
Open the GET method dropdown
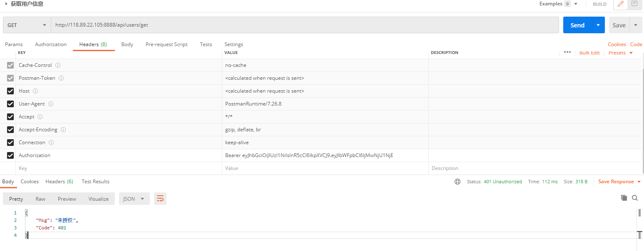pyautogui.click(x=27, y=25)
